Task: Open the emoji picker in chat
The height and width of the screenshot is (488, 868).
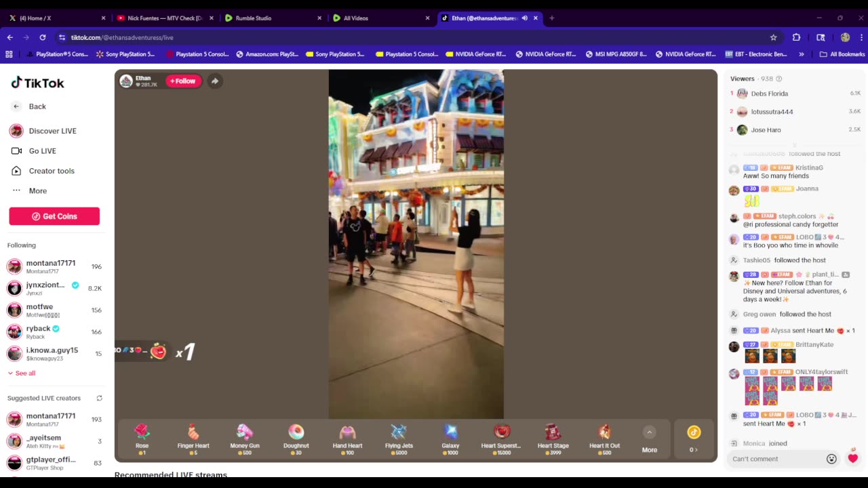Action: coord(831,459)
